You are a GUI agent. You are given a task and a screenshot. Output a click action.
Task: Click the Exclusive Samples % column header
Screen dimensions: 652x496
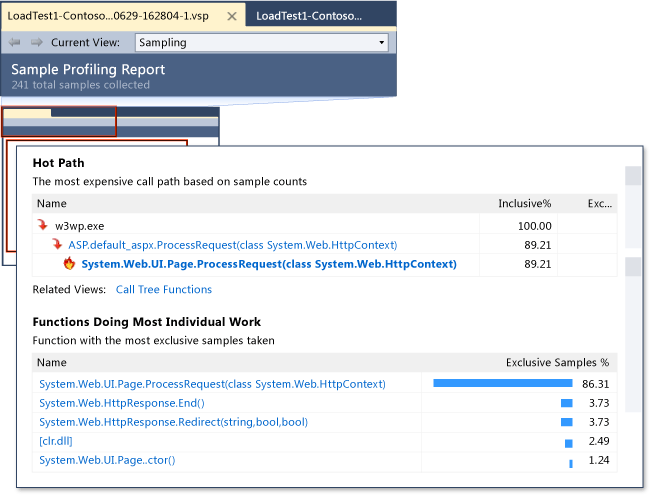pos(557,363)
